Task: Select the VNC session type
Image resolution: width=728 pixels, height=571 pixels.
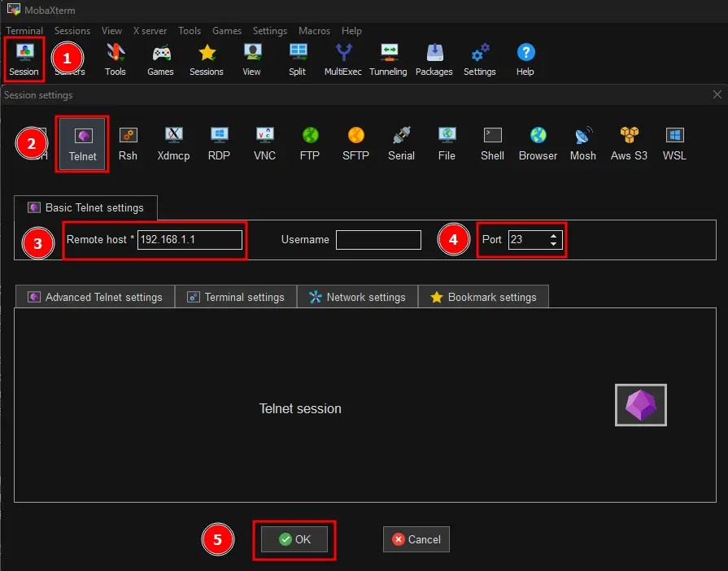Action: (x=264, y=144)
